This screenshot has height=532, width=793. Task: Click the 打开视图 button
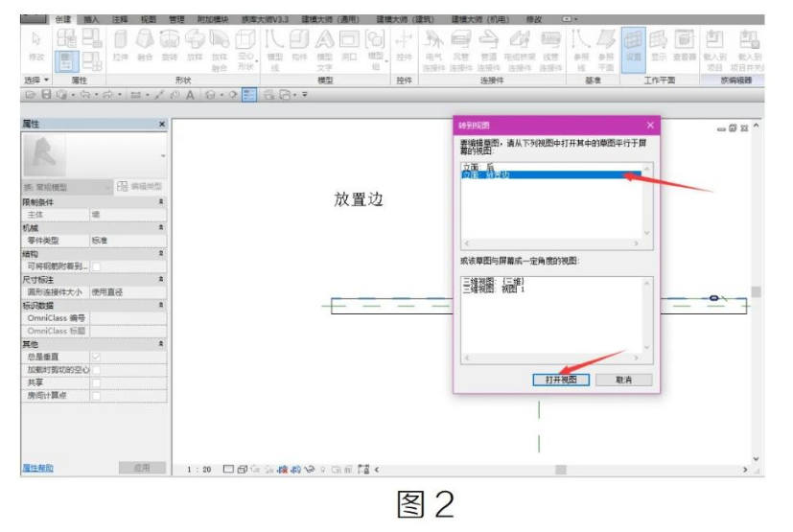[561, 380]
